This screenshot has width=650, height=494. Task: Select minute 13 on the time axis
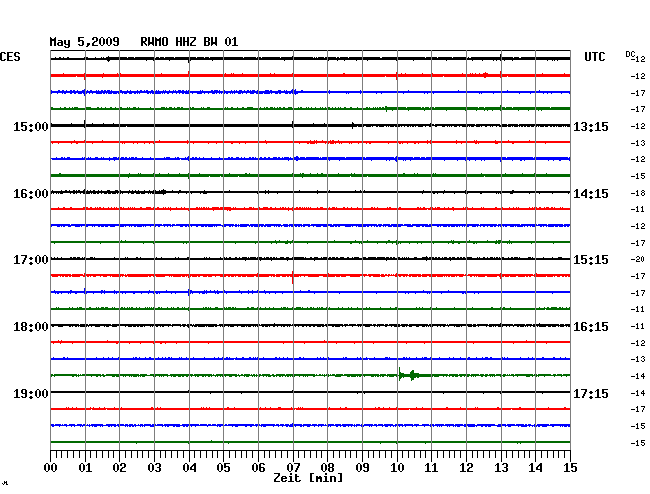tap(501, 468)
